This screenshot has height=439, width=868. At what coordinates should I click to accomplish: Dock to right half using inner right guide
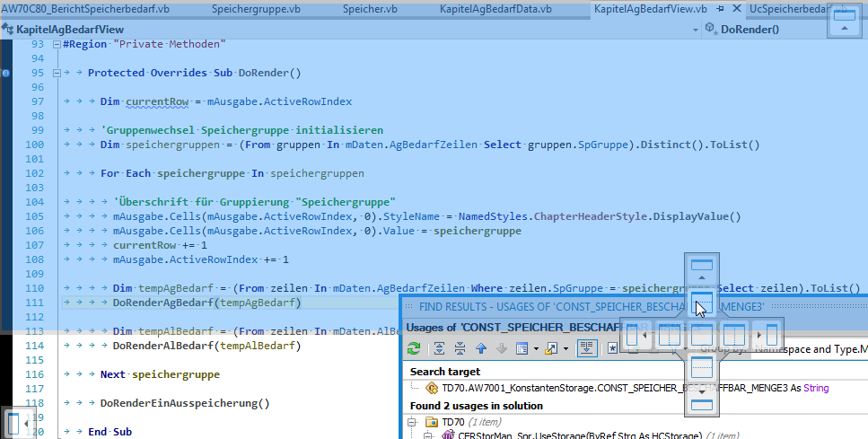(x=734, y=335)
